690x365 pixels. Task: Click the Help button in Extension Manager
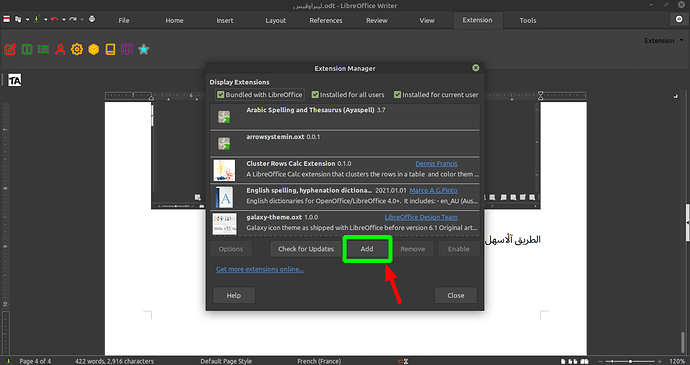(x=234, y=295)
